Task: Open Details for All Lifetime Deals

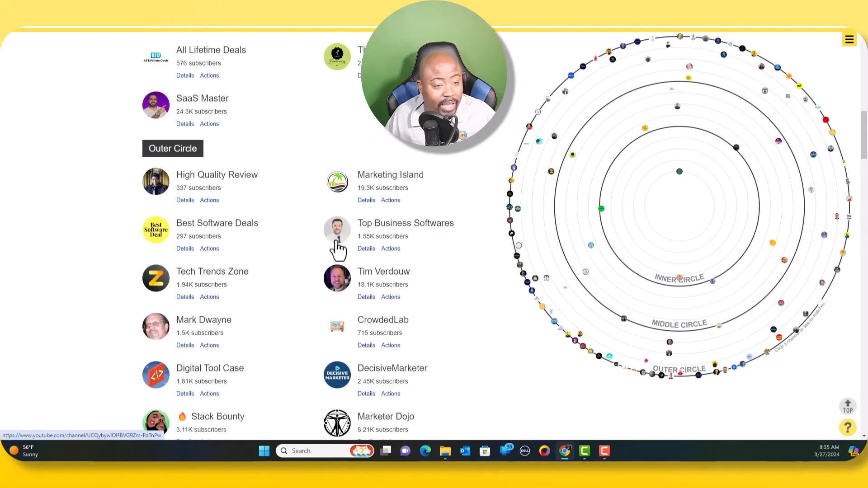Action: point(185,75)
